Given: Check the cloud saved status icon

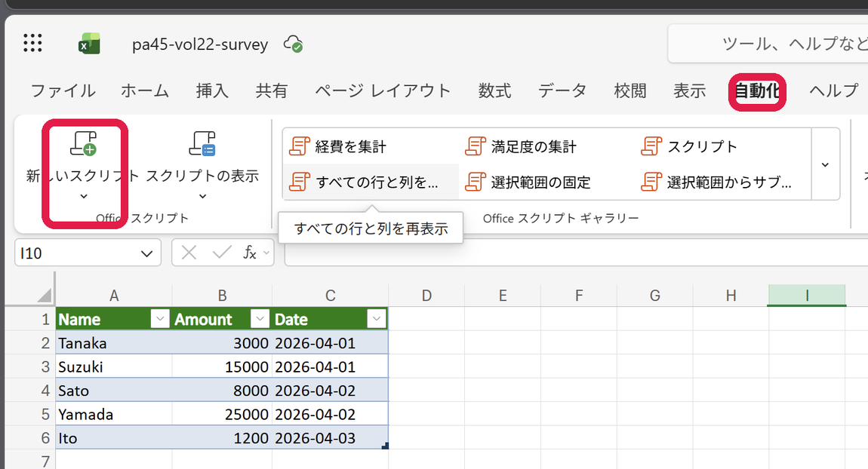Looking at the screenshot, I should pyautogui.click(x=293, y=43).
